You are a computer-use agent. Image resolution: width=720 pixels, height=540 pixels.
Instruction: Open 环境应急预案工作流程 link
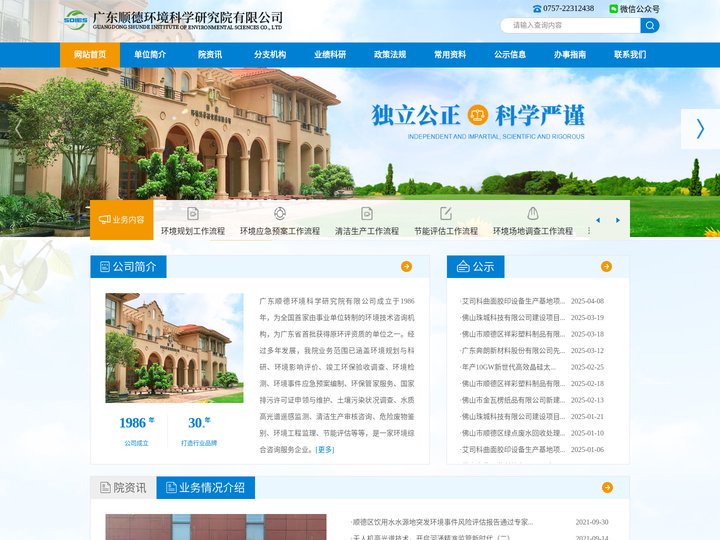click(x=280, y=231)
